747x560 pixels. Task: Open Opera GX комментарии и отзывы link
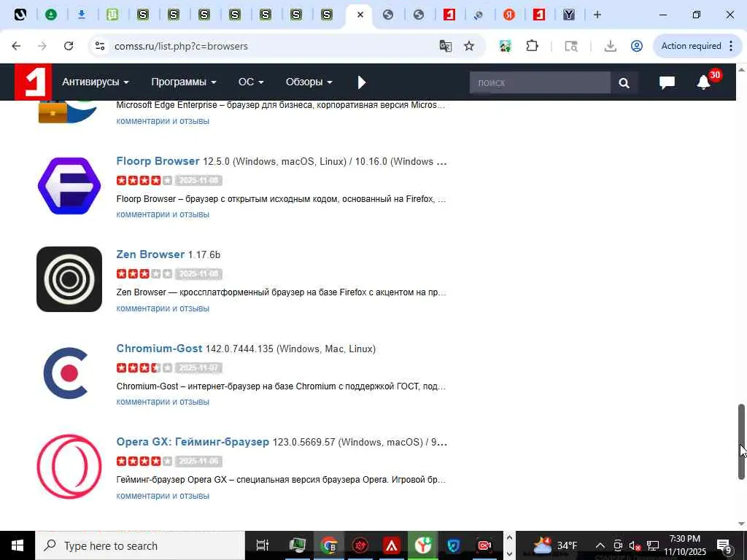click(x=163, y=496)
